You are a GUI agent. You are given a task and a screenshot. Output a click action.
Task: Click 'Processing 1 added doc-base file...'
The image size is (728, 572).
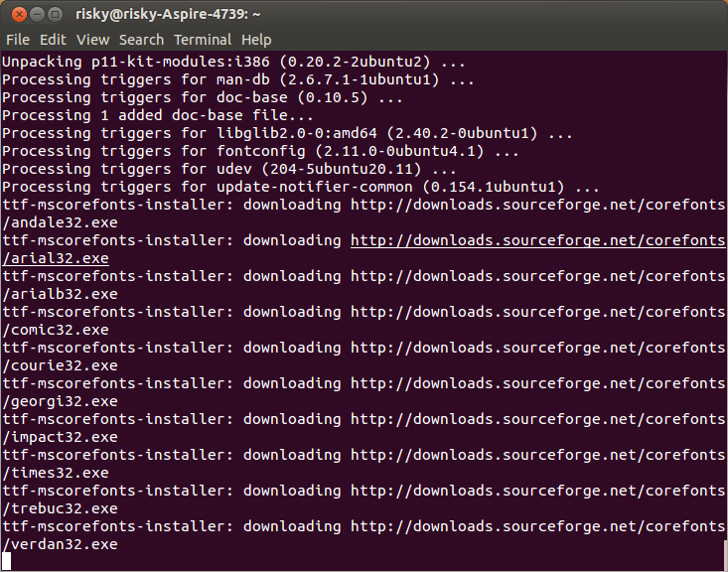tap(157, 115)
